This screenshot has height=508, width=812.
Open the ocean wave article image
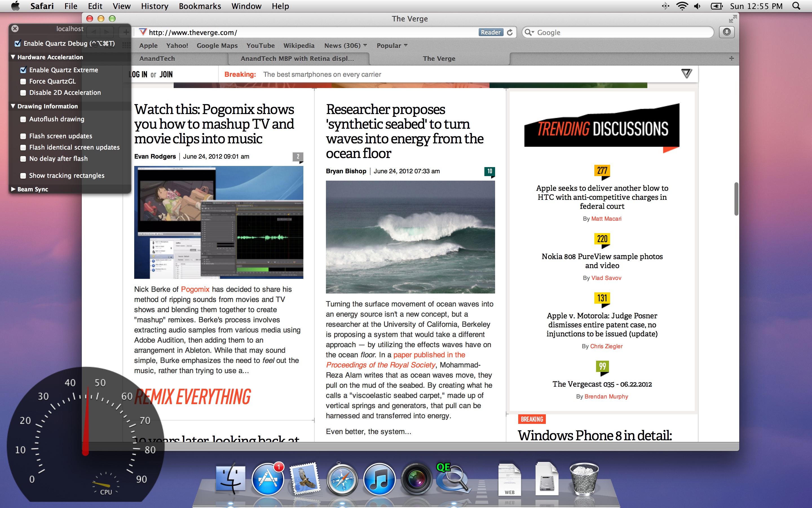(x=410, y=237)
